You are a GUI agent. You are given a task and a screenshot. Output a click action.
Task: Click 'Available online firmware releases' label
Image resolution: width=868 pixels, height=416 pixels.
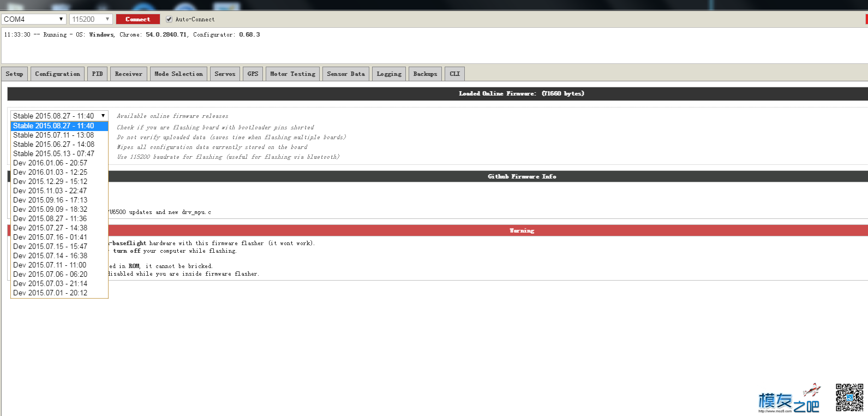coord(172,116)
